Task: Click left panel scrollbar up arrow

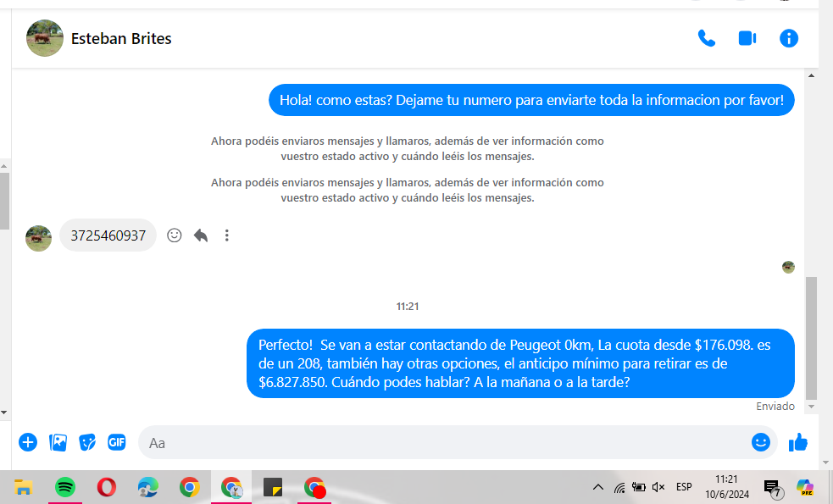Action: (x=3, y=166)
